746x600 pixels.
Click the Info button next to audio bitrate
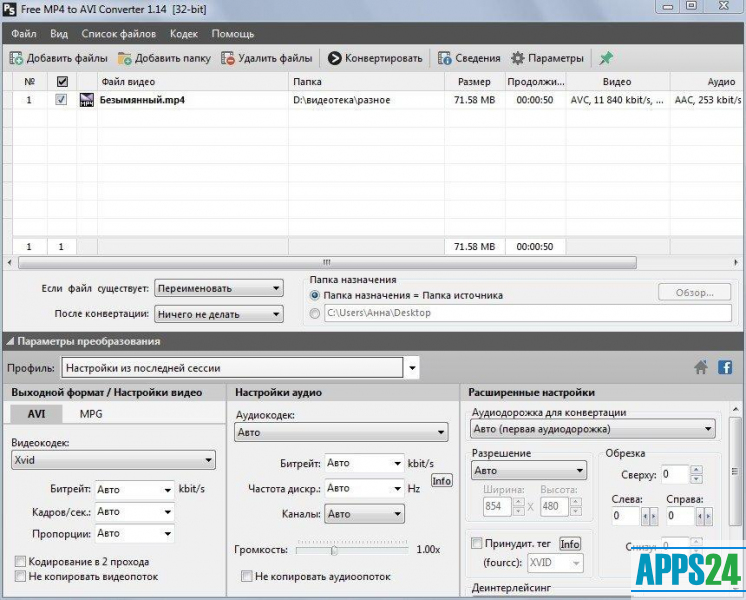tap(441, 481)
